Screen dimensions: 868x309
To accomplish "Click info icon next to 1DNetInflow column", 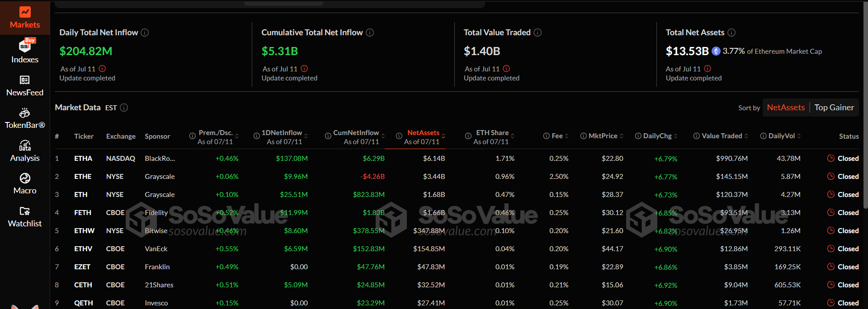I will tap(256, 136).
